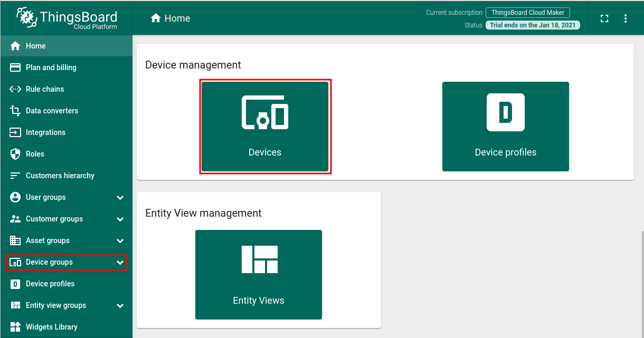The width and height of the screenshot is (644, 338).
Task: Click the fullscreen toggle icon
Action: pos(604,18)
